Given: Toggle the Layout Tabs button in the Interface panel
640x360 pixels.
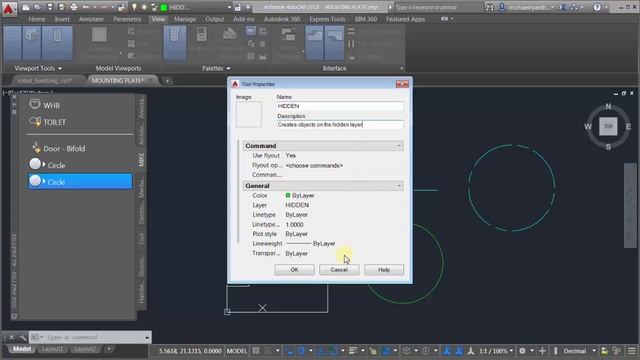Looking at the screenshot, I should tap(334, 43).
